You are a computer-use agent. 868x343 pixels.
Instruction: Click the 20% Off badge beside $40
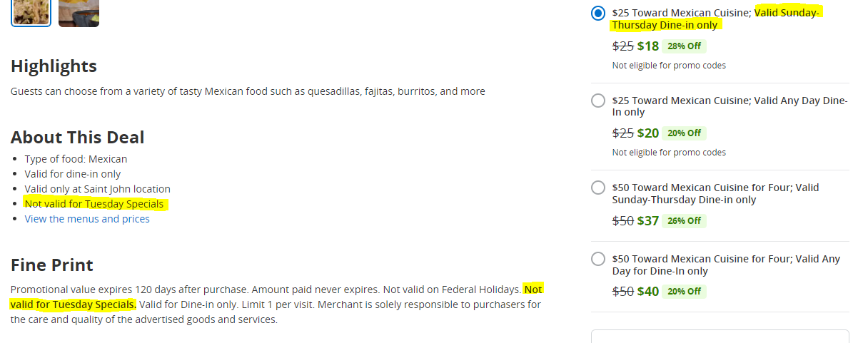tap(684, 292)
